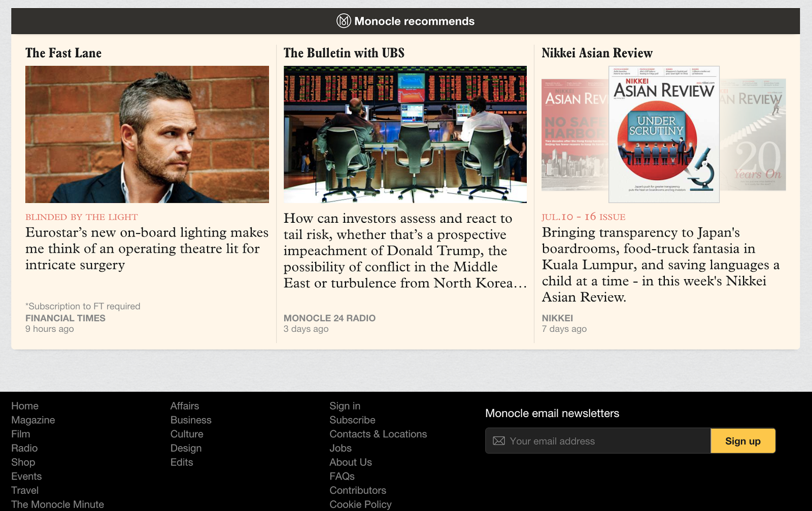Viewport: 812px width, 511px height.
Task: Click the Subscription to FT required note
Action: tap(83, 306)
